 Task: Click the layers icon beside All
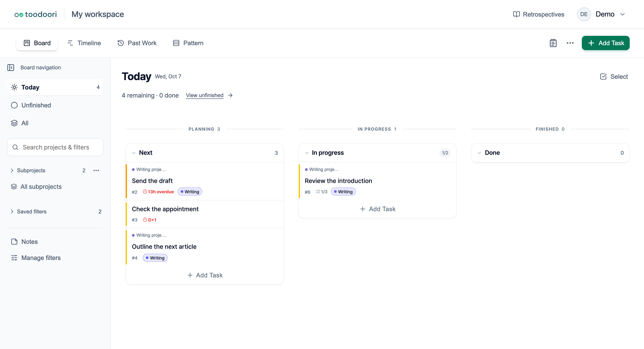pos(14,123)
